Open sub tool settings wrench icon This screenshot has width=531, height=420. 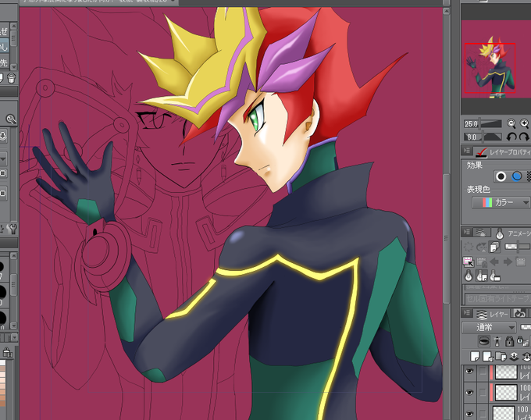[12, 229]
